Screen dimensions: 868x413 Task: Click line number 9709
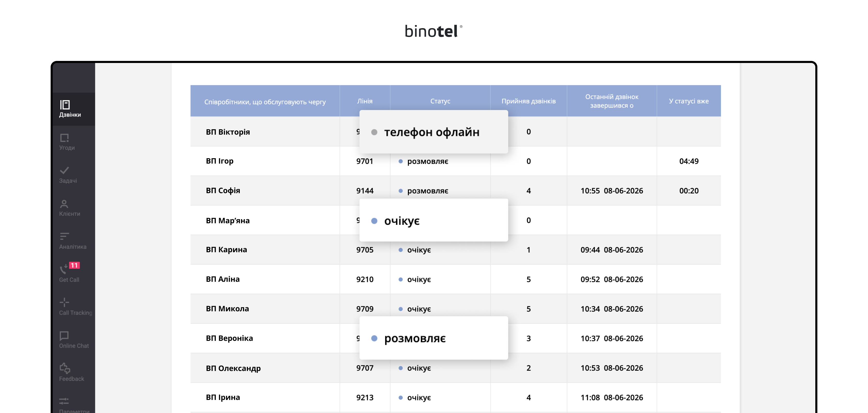pos(365,309)
